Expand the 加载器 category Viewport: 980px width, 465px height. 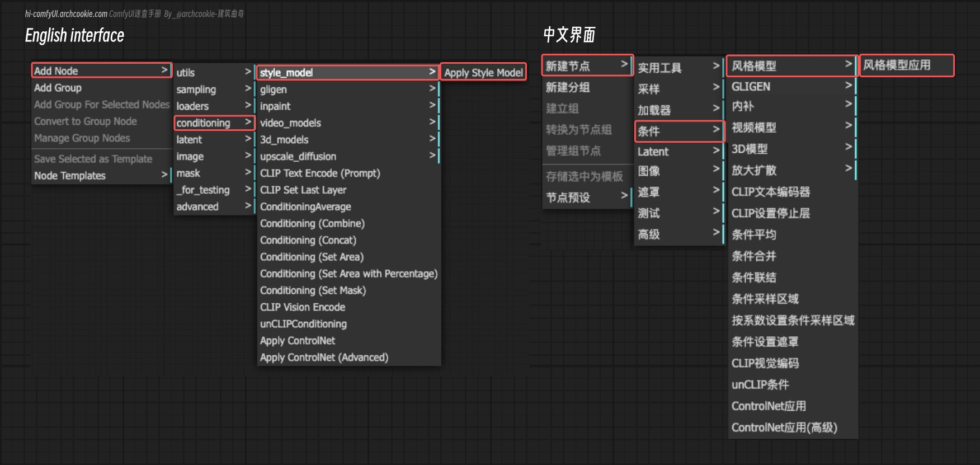tap(679, 110)
